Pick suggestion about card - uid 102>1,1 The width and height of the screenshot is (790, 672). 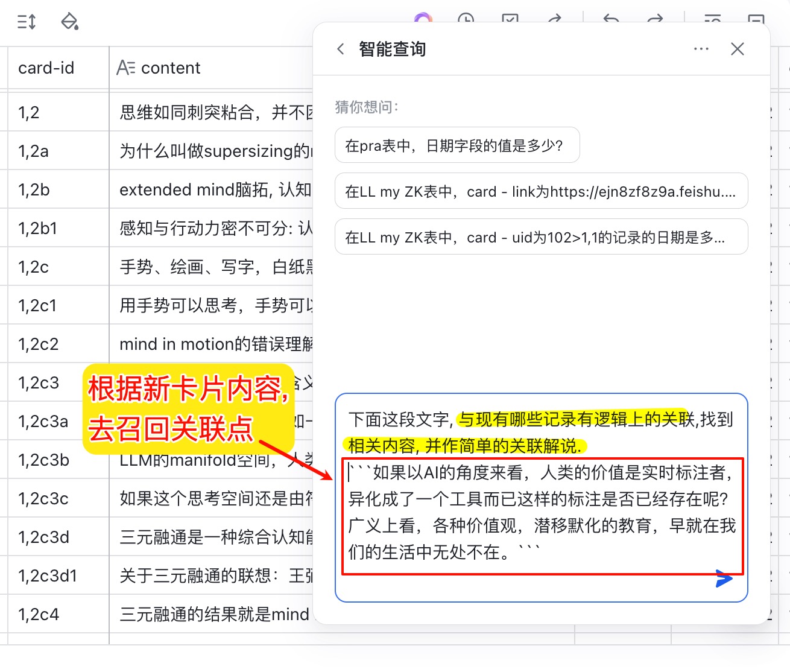(541, 237)
